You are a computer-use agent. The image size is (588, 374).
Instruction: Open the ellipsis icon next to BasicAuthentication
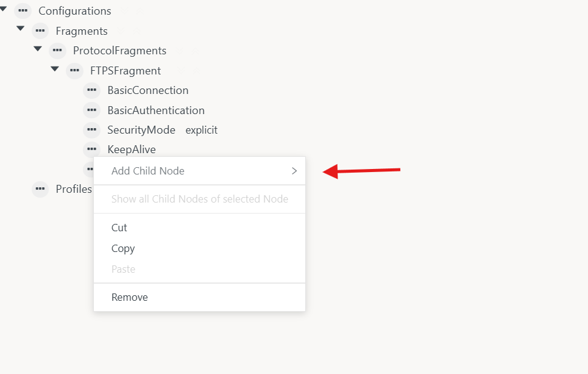tap(91, 110)
